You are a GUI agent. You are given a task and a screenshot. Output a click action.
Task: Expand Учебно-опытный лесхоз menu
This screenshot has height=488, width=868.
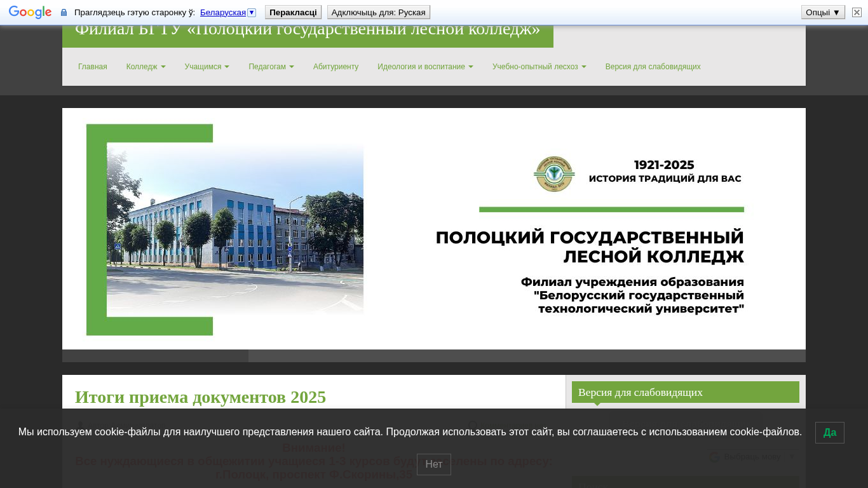539,67
